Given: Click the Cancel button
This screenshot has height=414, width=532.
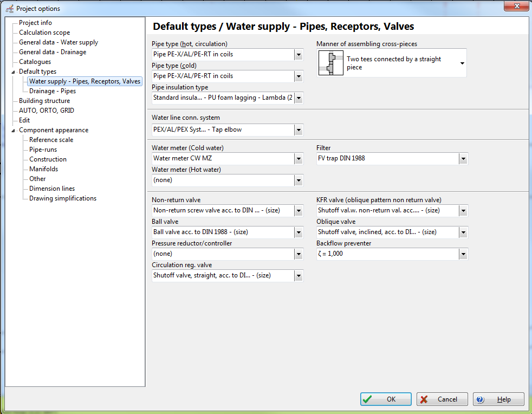Looking at the screenshot, I should coord(442,399).
